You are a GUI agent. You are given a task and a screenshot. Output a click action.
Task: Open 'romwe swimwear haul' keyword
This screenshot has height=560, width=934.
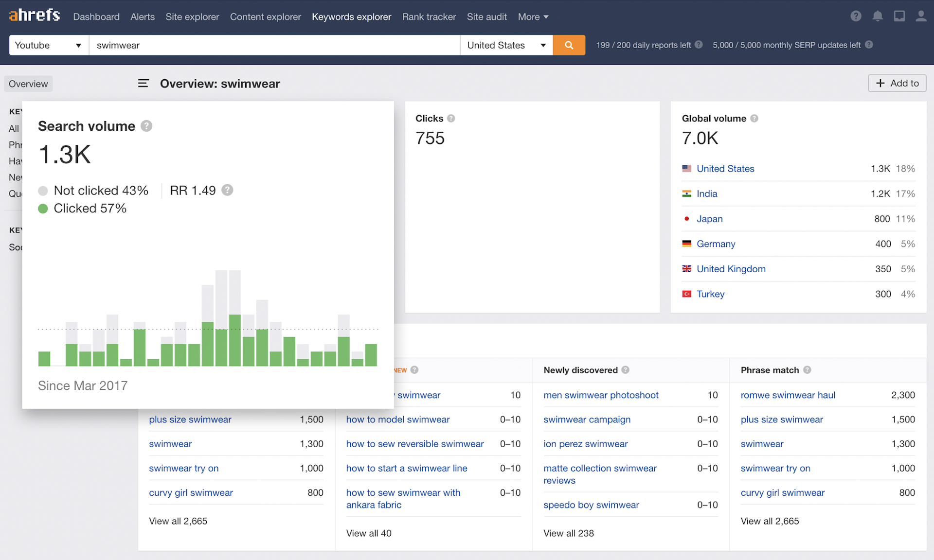click(x=788, y=395)
